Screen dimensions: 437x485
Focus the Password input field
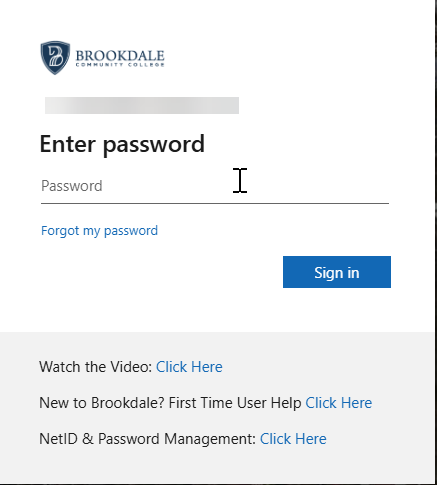215,186
